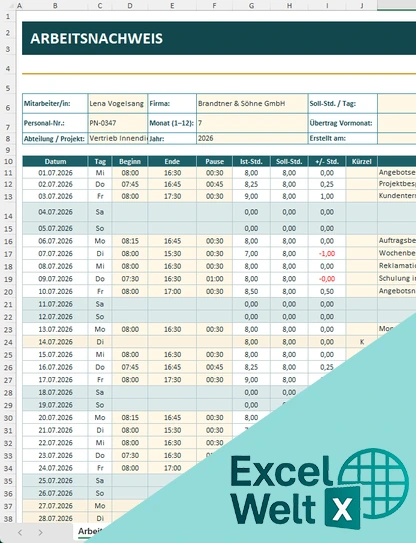Select the date cell 13.07.2026
The image size is (416, 543).
click(x=55, y=329)
